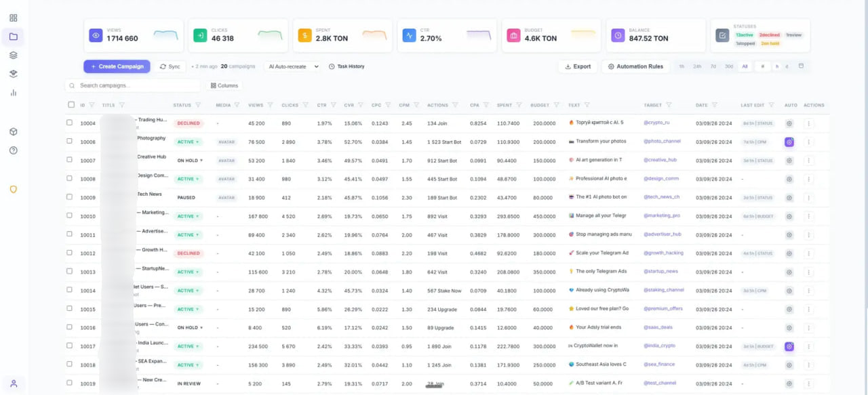Toggle the select-all checkbox in table header
This screenshot has height=395, width=868.
[71, 105]
